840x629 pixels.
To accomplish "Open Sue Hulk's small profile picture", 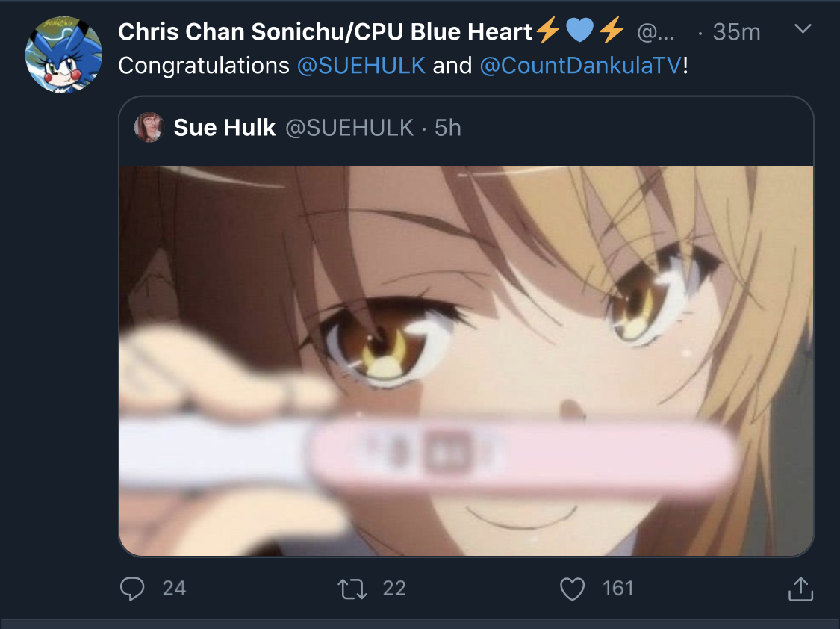I will click(x=149, y=128).
